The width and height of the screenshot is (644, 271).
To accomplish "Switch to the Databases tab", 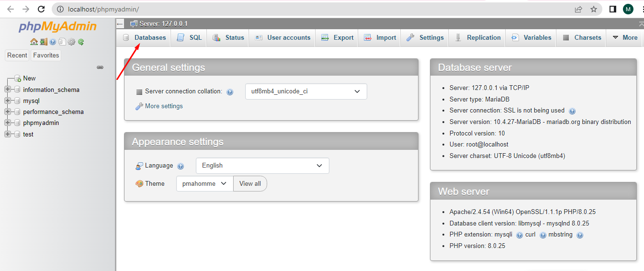I will (144, 38).
